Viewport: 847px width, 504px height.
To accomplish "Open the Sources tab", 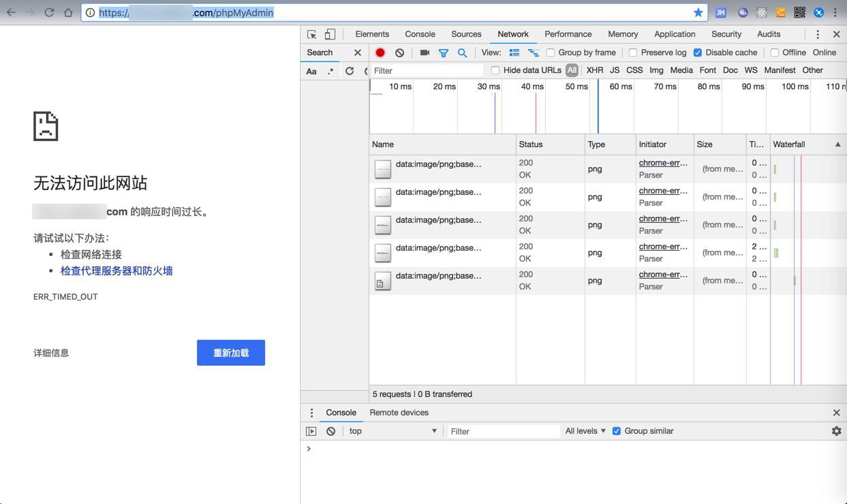I will coord(466,34).
